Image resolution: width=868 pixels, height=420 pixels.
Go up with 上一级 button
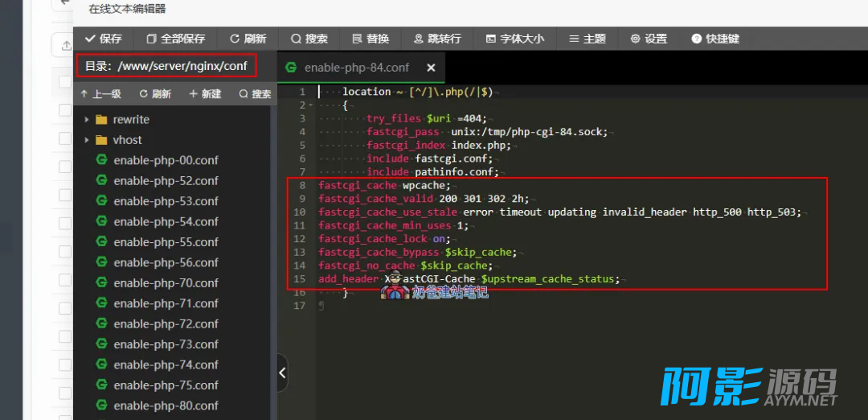(100, 94)
